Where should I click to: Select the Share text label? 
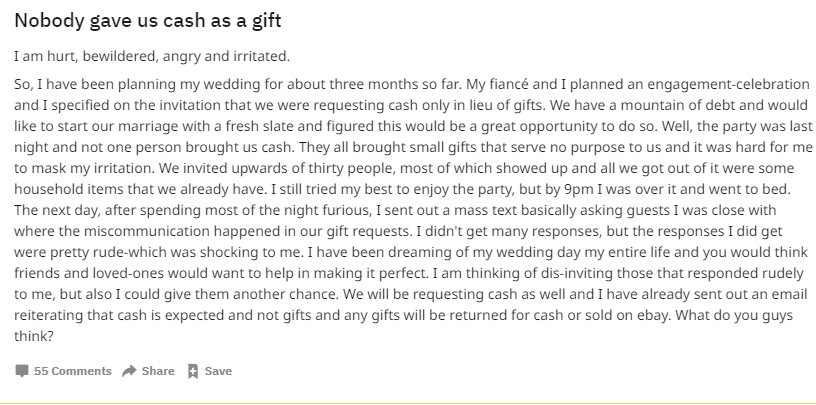point(158,371)
